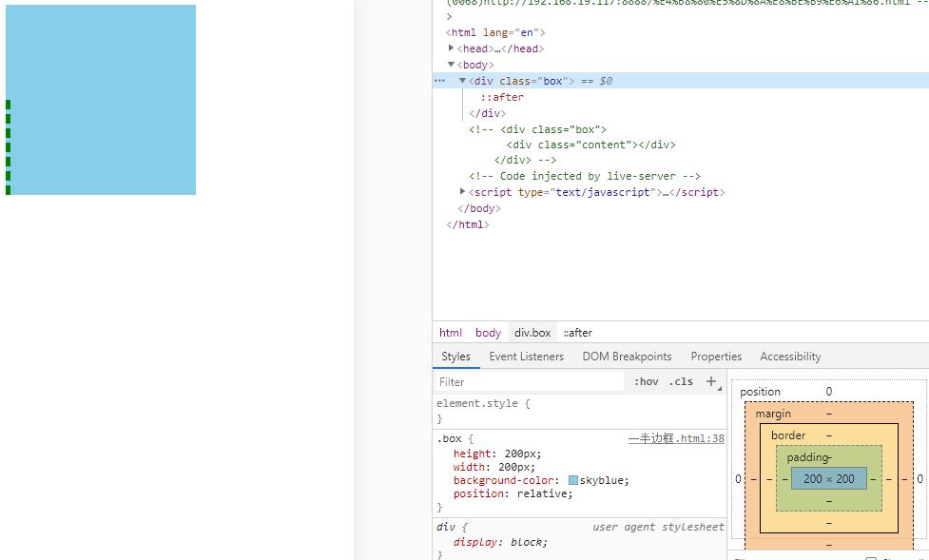
Task: Select the 'Code injected by live-server' comment
Action: 585,176
